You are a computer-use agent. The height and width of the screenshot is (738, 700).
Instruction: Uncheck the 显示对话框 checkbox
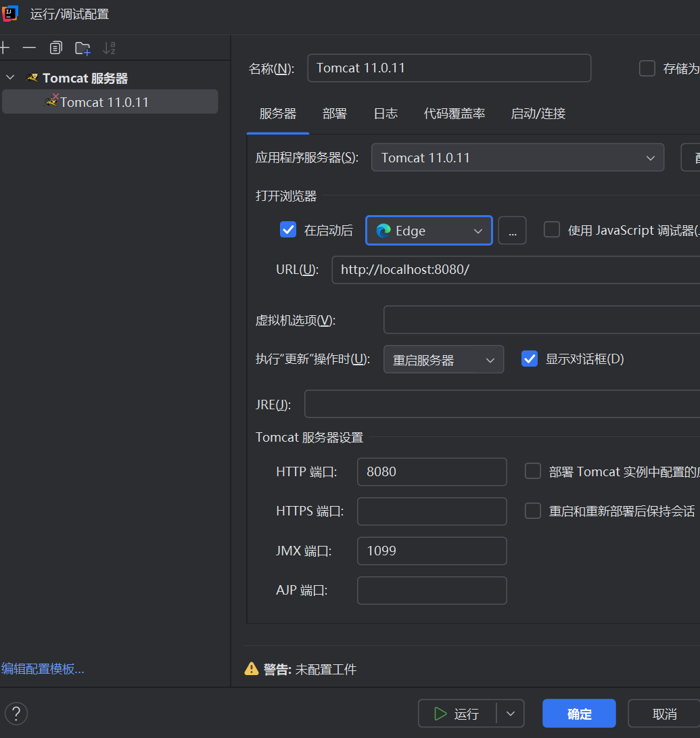pos(530,359)
